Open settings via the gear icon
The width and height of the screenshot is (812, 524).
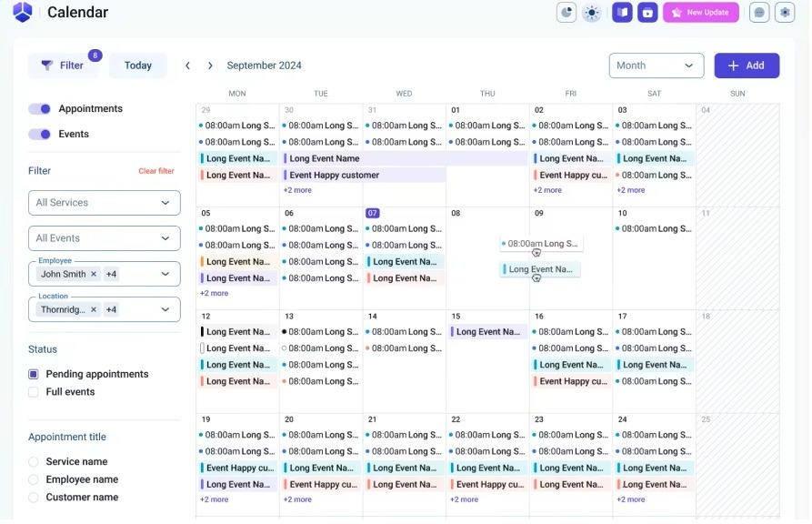pos(785,13)
